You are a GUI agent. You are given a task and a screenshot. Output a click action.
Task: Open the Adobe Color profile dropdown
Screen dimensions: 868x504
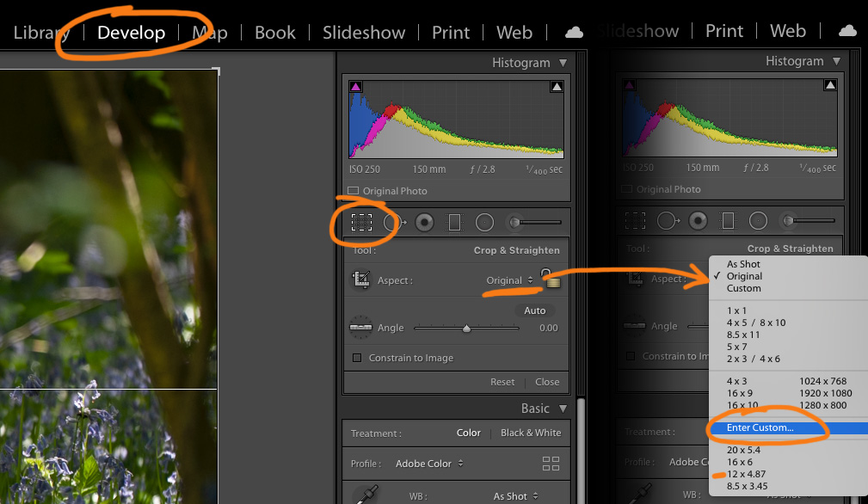click(x=429, y=464)
